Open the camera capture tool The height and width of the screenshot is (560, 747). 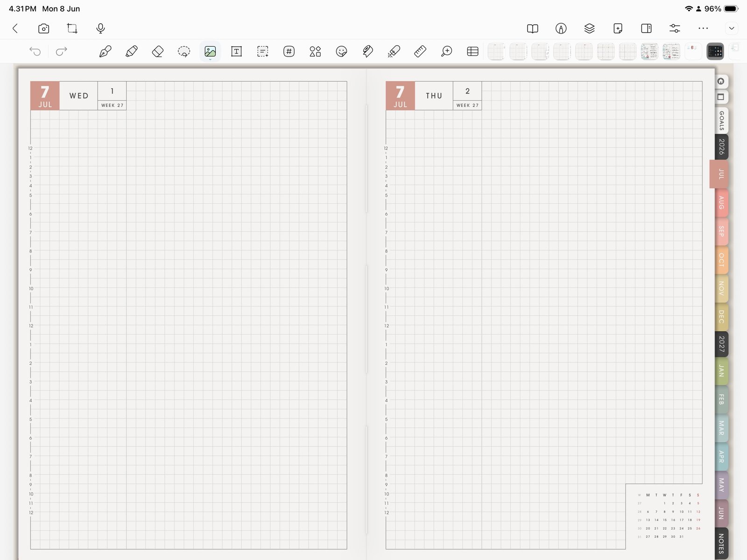coord(43,28)
